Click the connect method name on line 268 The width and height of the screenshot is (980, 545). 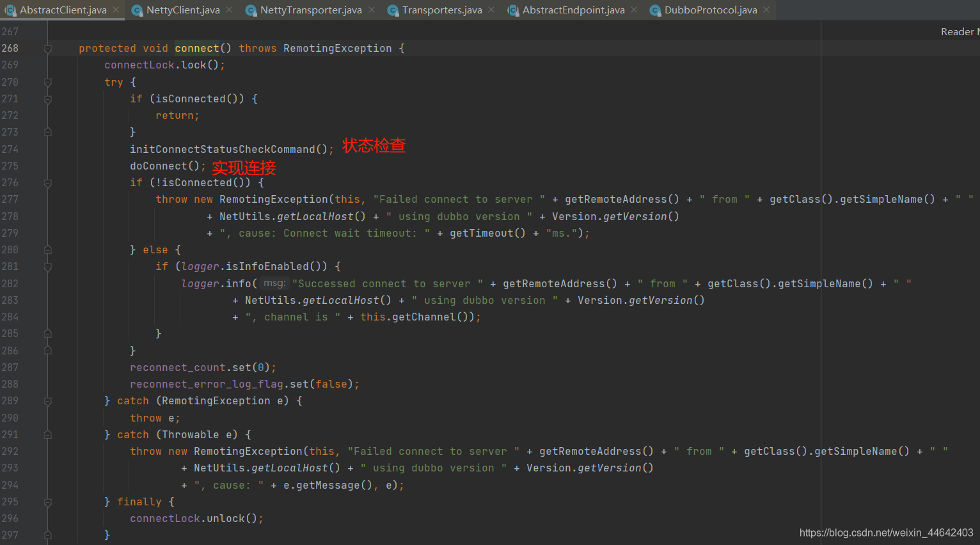pyautogui.click(x=197, y=49)
